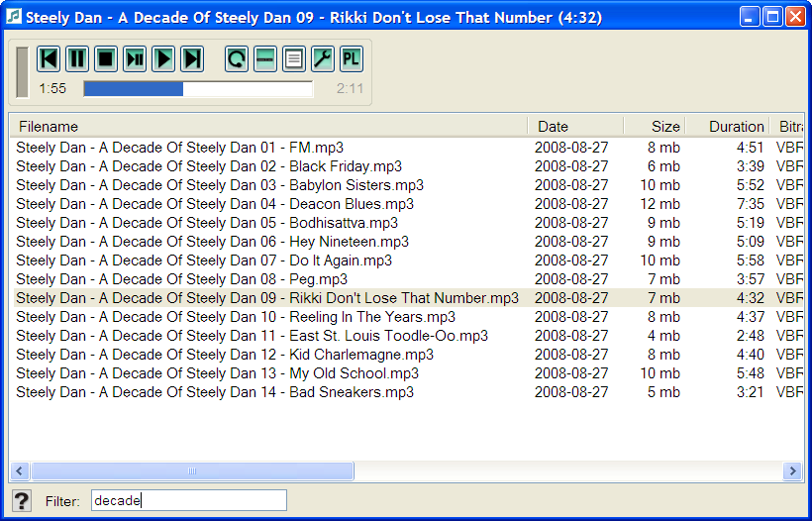Sort by the cut-off Bitrate column header
The height and width of the screenshot is (521, 812).
[786, 127]
